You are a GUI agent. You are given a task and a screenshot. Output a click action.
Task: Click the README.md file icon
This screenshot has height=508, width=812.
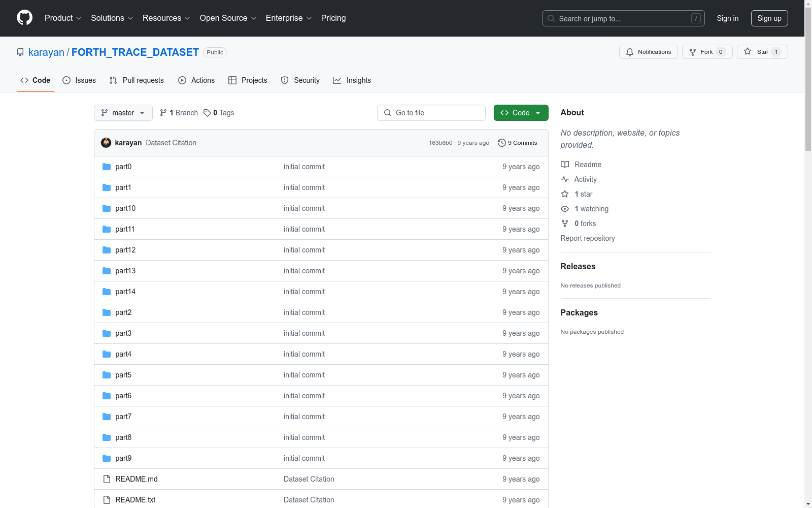click(x=107, y=479)
